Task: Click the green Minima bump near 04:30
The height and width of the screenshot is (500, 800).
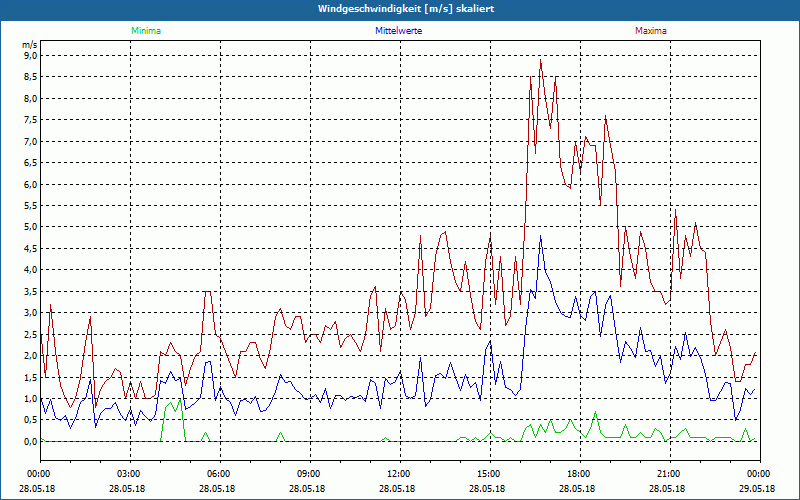Action: [173, 421]
